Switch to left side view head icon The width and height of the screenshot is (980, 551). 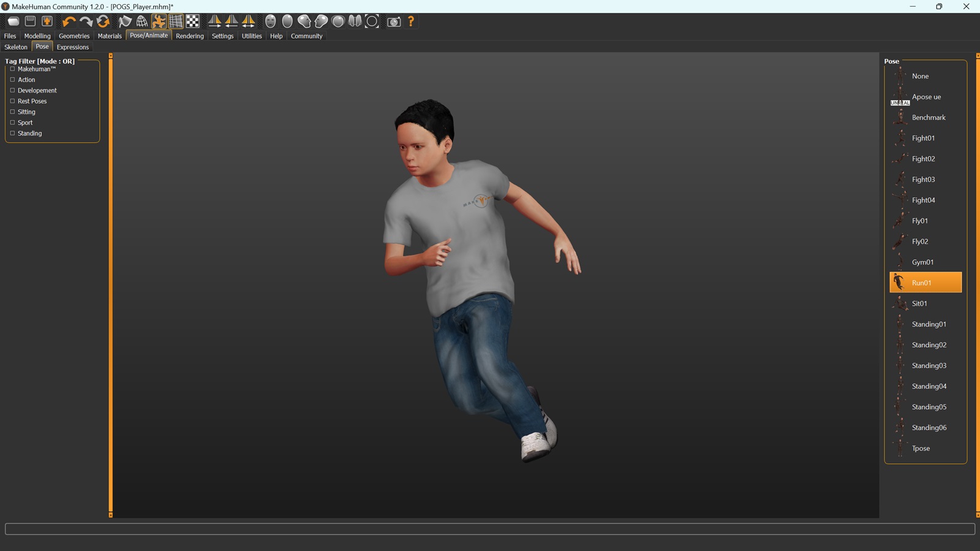[304, 21]
